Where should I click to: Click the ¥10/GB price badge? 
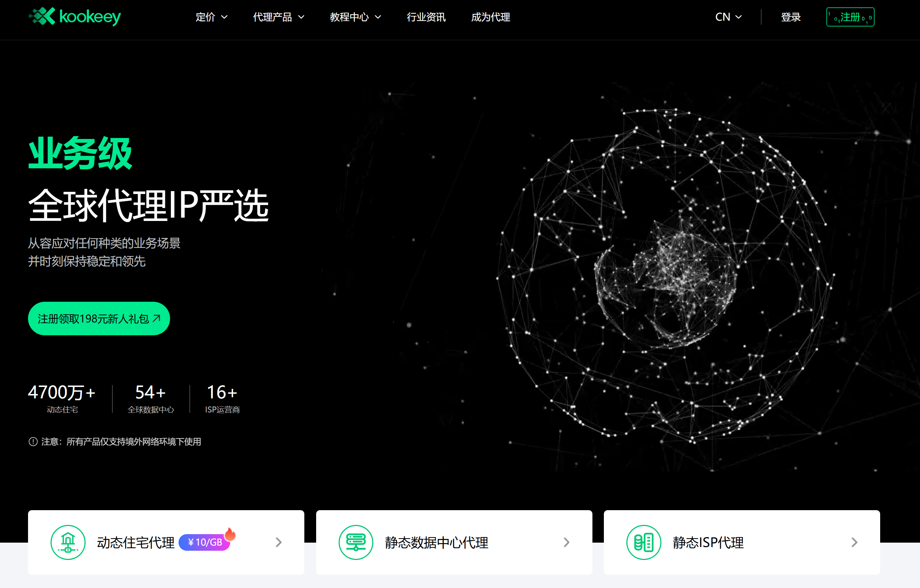205,542
